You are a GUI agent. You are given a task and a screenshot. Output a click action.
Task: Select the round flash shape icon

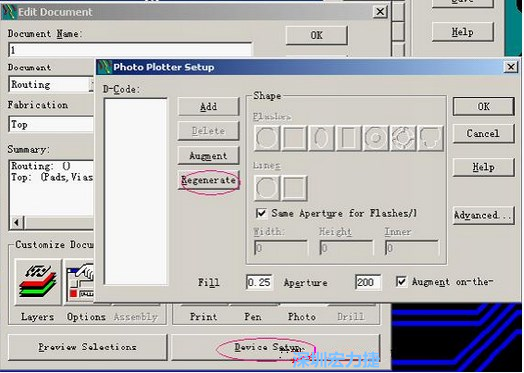(267, 138)
